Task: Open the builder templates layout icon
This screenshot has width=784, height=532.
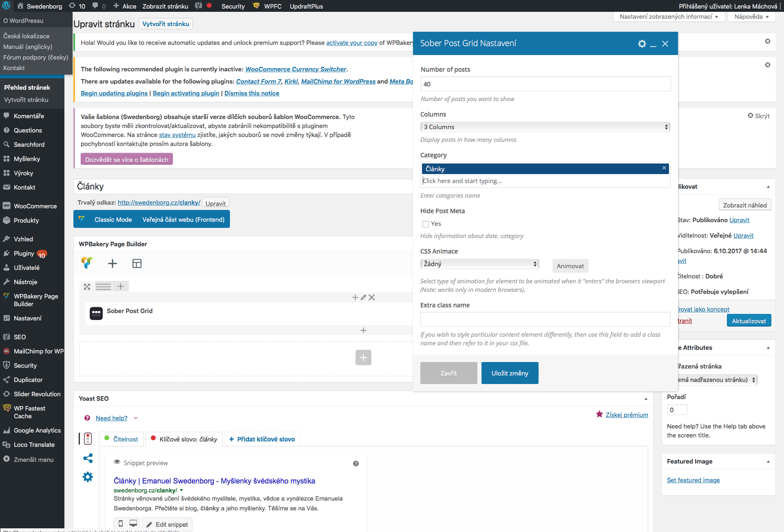Action: [x=137, y=263]
